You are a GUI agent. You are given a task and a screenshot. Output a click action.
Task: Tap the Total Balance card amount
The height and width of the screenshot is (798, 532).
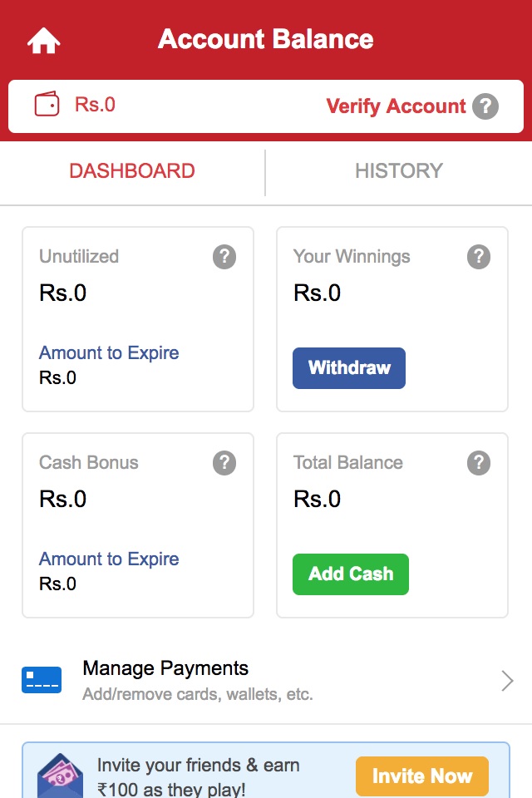(x=318, y=499)
